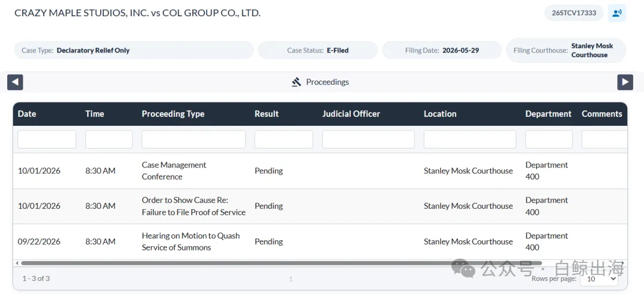644x294 pixels.
Task: Click Filing Courthouse Stanley Mosk pill
Action: pos(566,51)
